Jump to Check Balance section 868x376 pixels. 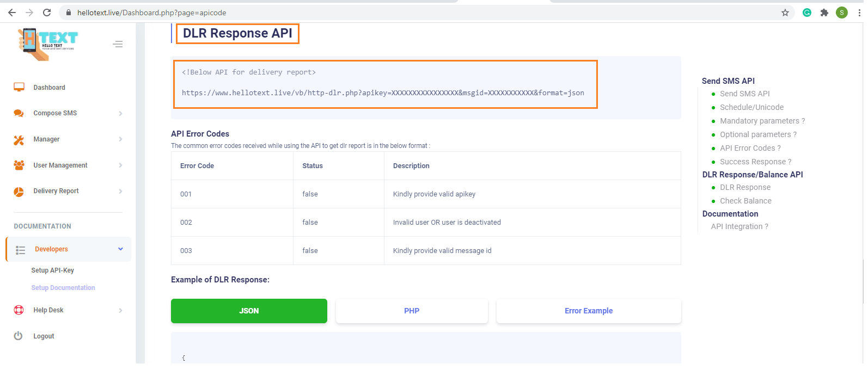(745, 201)
